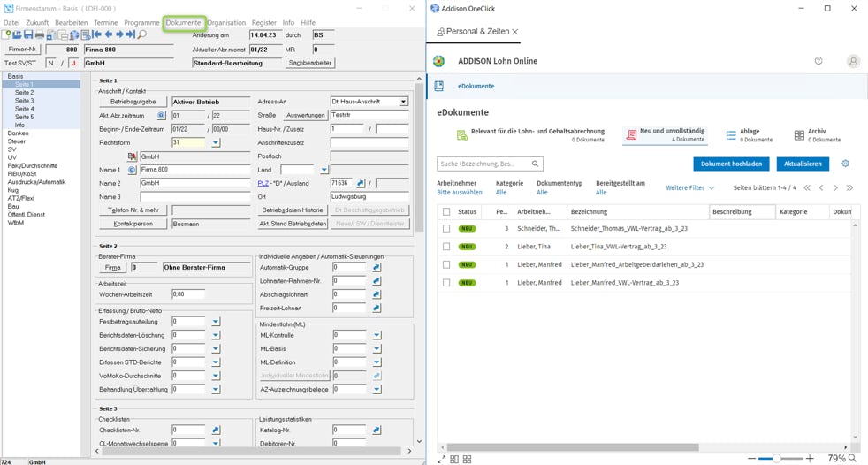Open the user profile avatar icon

pos(852,62)
